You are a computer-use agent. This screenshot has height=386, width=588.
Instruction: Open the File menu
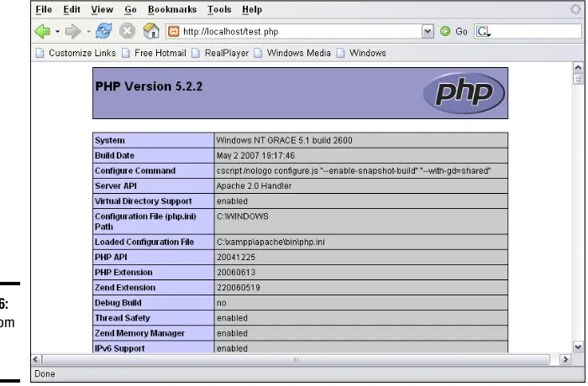point(44,9)
